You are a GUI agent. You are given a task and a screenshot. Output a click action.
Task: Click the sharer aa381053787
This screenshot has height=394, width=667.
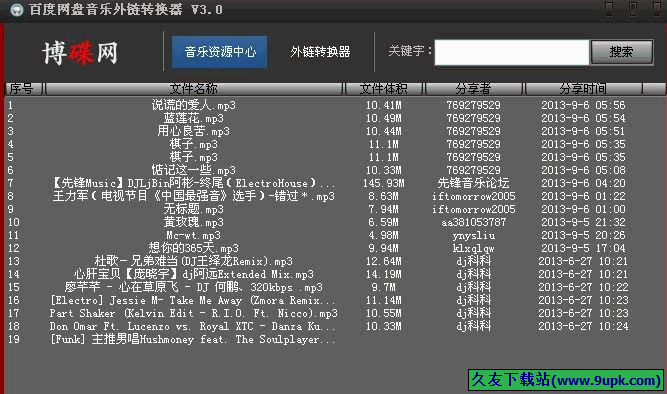(x=473, y=222)
